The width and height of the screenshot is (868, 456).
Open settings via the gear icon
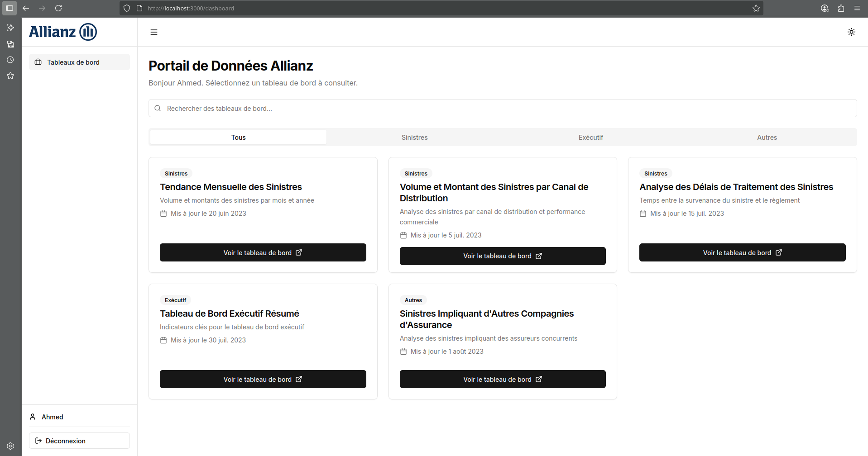click(x=10, y=446)
